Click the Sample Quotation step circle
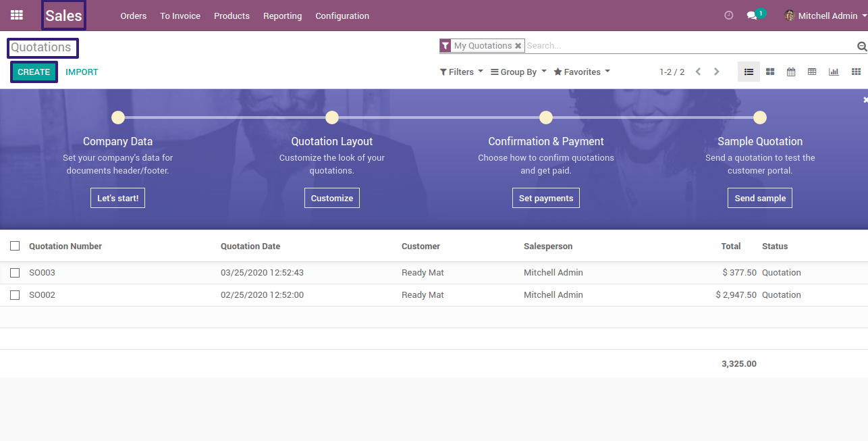This screenshot has width=868, height=441. (760, 118)
